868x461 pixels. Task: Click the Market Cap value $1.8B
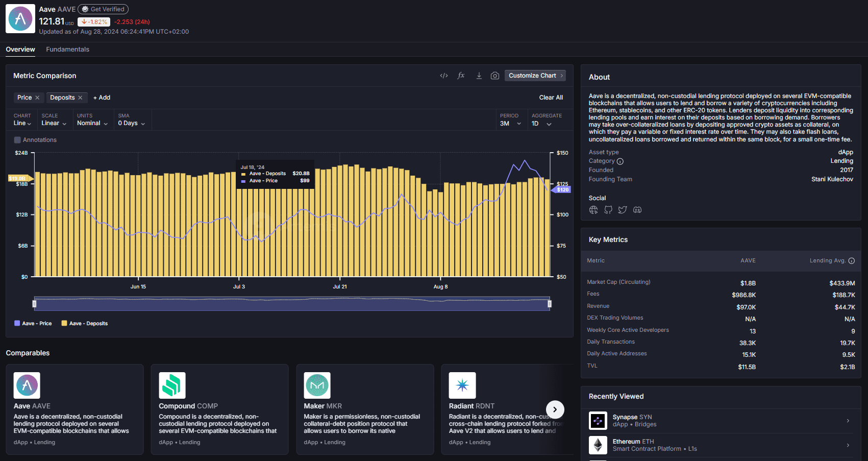coord(748,283)
